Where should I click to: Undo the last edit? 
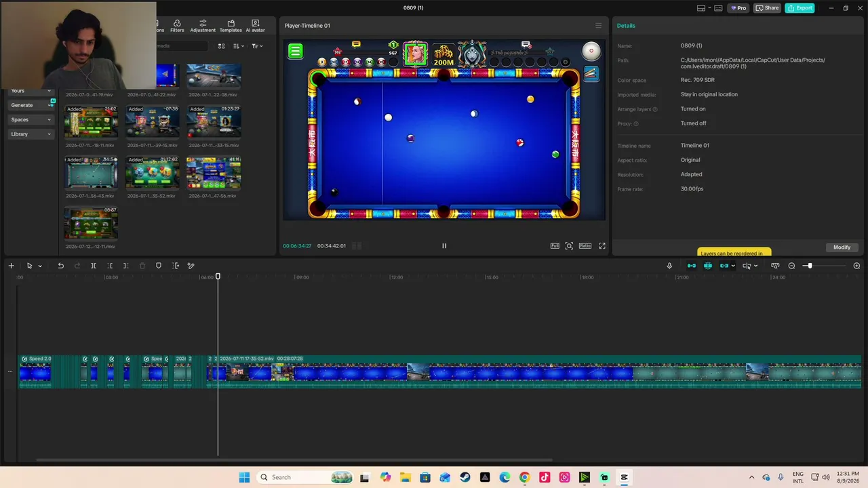pos(60,266)
